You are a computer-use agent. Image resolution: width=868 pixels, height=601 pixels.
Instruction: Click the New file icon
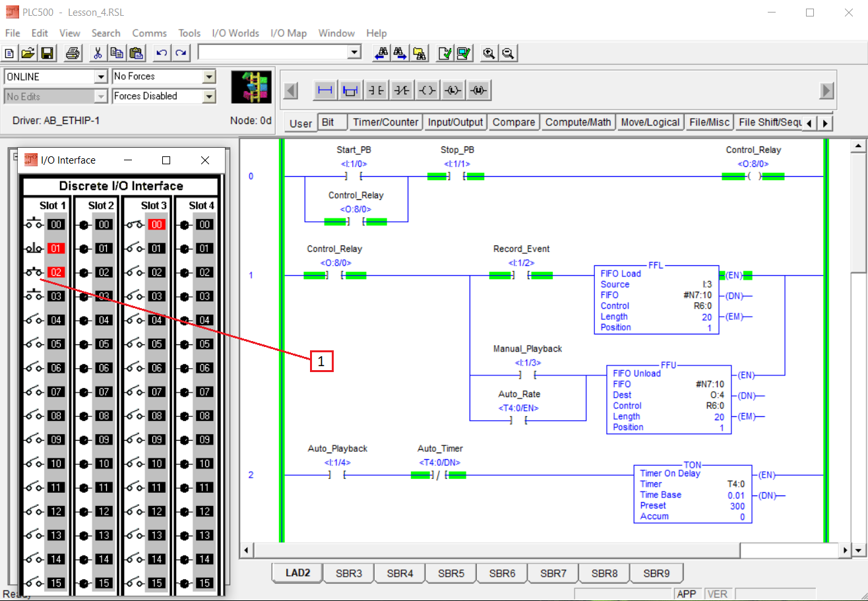10,53
